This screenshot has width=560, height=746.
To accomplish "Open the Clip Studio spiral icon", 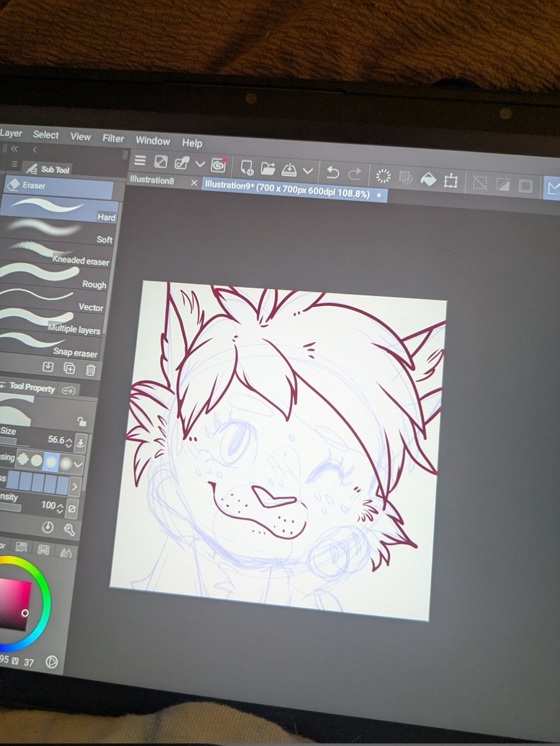I will coord(218,165).
